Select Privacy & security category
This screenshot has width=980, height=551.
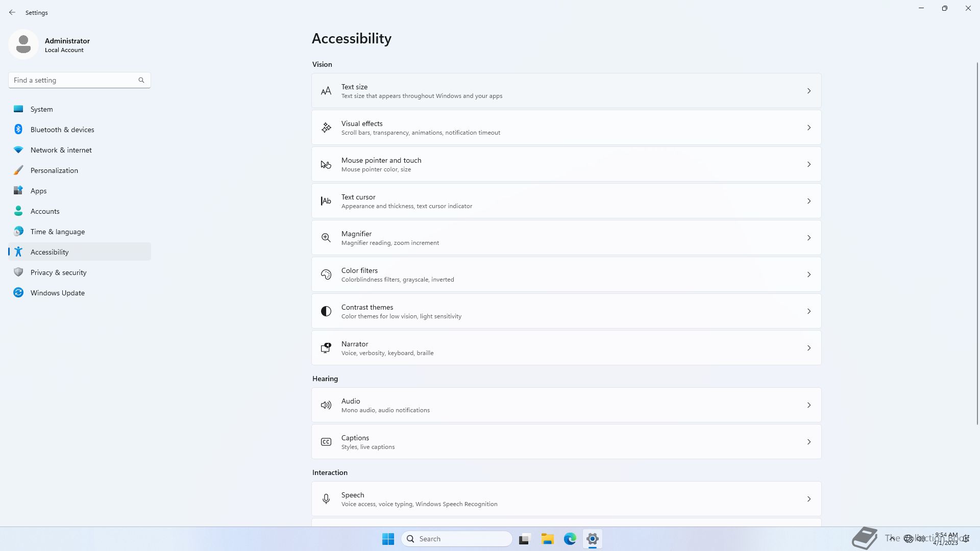pos(80,272)
